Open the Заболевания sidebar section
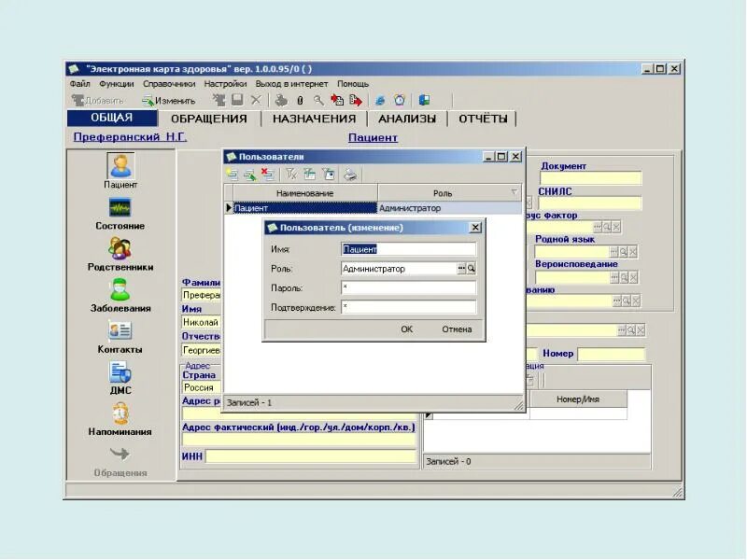 [x=120, y=296]
